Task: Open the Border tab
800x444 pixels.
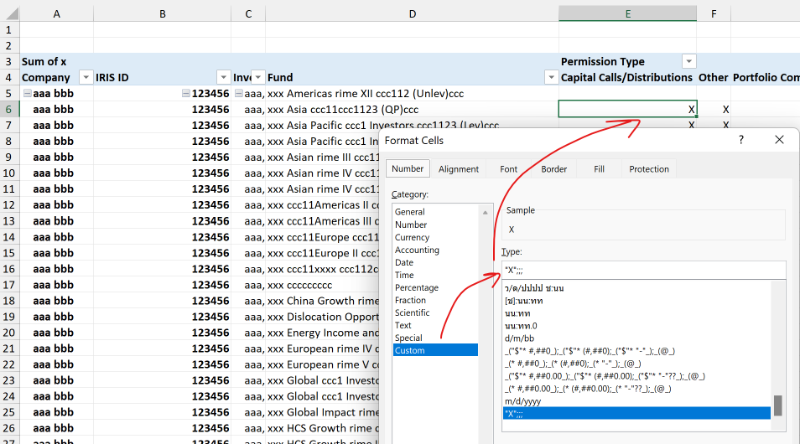Action: tap(554, 169)
